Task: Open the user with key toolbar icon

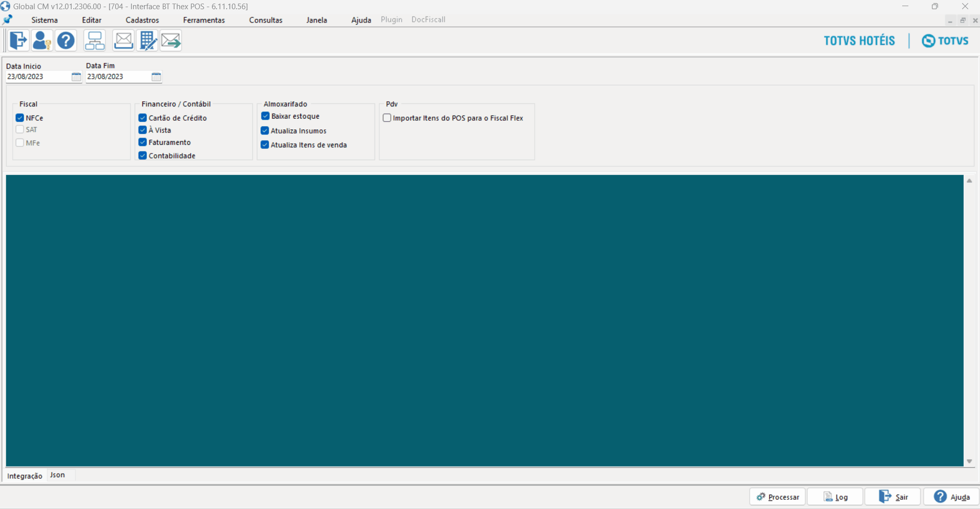Action: (x=42, y=40)
